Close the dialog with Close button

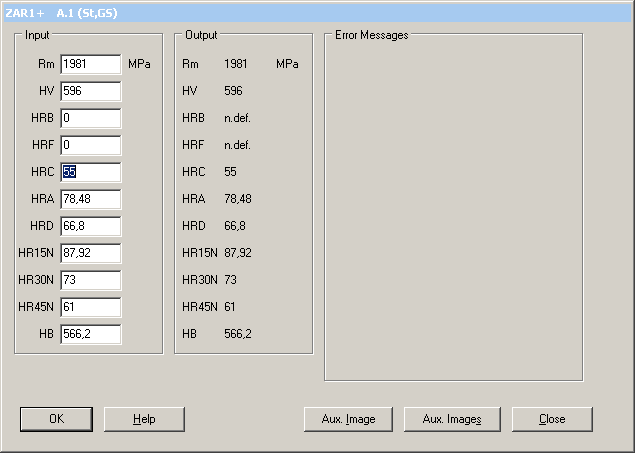(551, 419)
